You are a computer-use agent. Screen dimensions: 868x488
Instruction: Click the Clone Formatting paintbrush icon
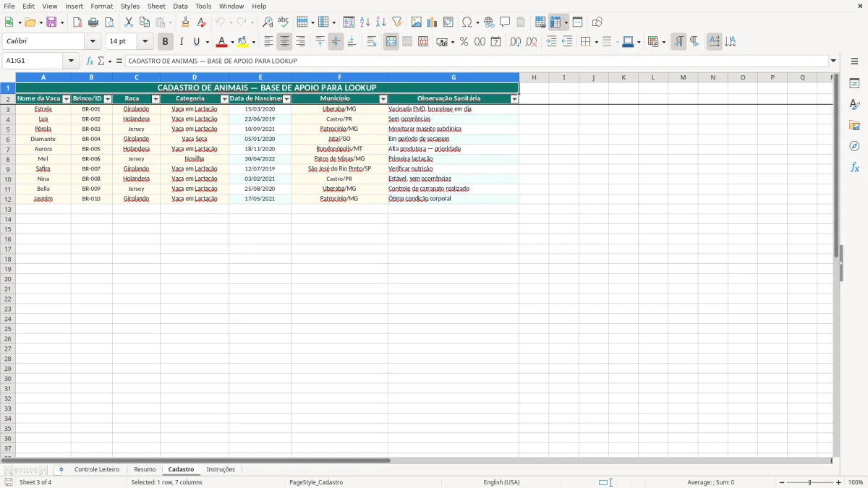click(186, 22)
